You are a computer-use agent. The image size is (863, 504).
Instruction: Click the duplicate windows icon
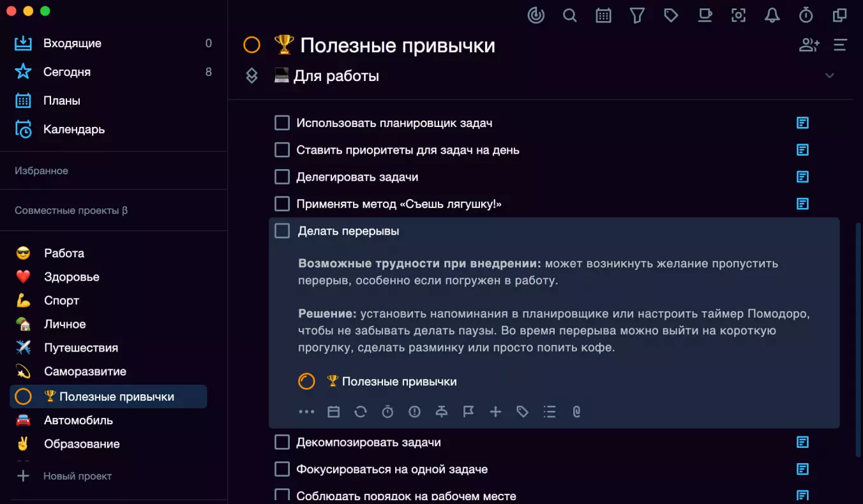coord(840,15)
